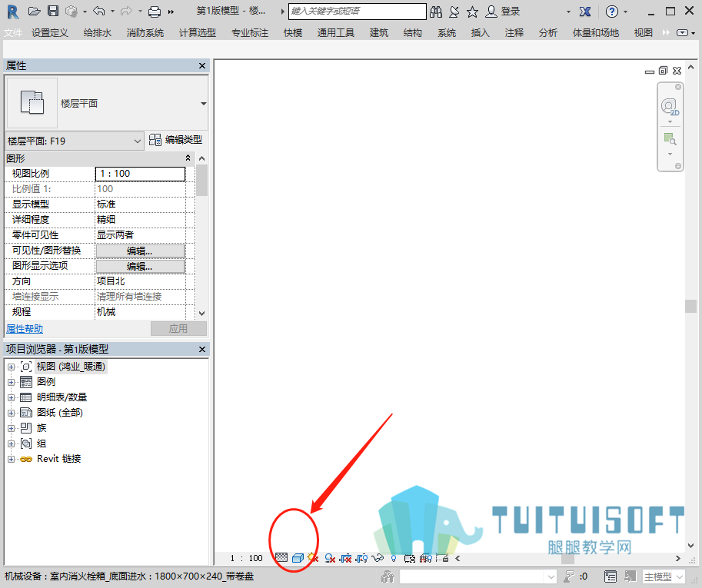Click the 2D steering wheel navigation icon
The width and height of the screenshot is (702, 588).
tap(670, 107)
